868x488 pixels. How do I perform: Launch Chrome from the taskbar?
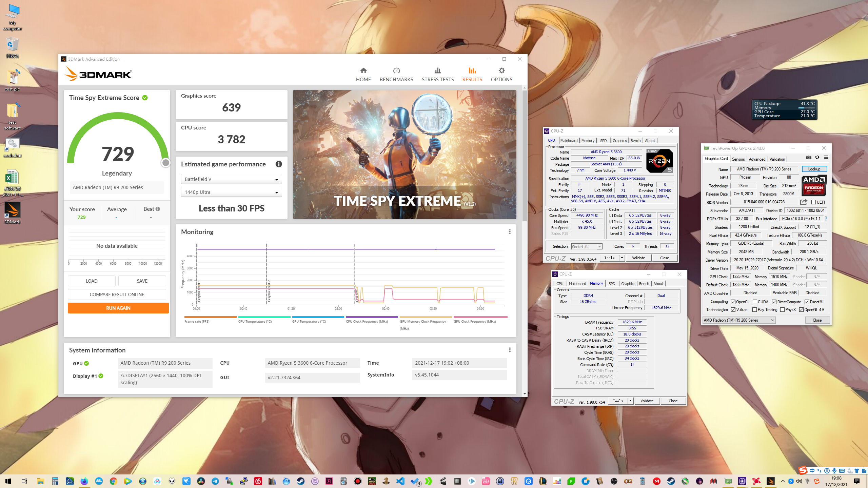click(x=113, y=481)
